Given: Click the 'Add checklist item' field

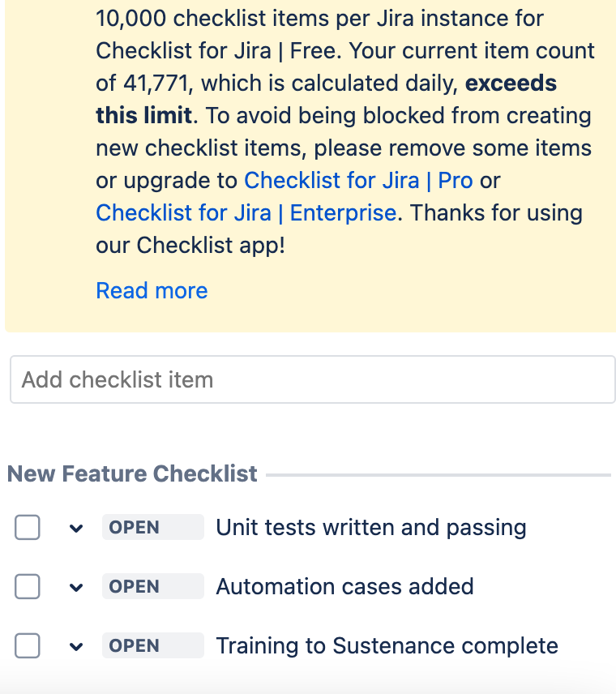Looking at the screenshot, I should [x=312, y=379].
